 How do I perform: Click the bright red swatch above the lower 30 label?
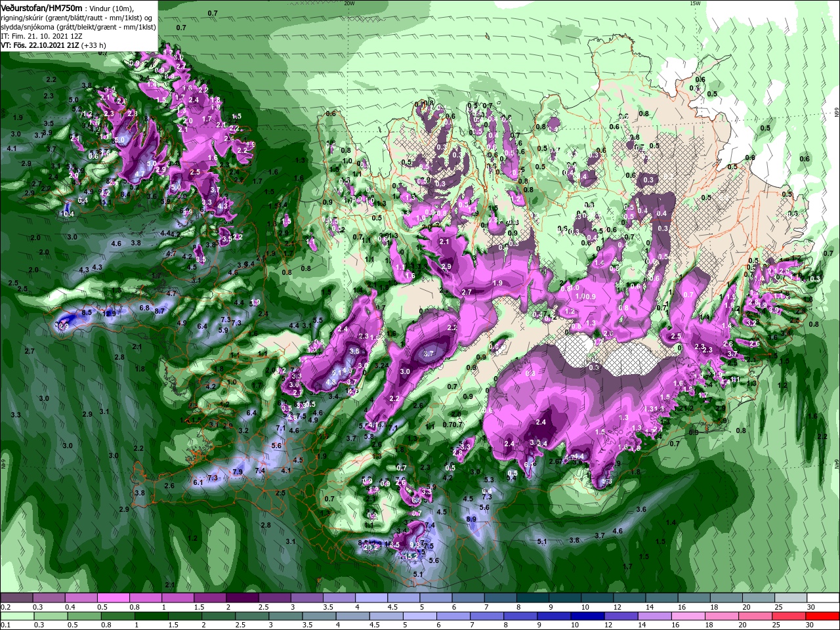pos(822,616)
